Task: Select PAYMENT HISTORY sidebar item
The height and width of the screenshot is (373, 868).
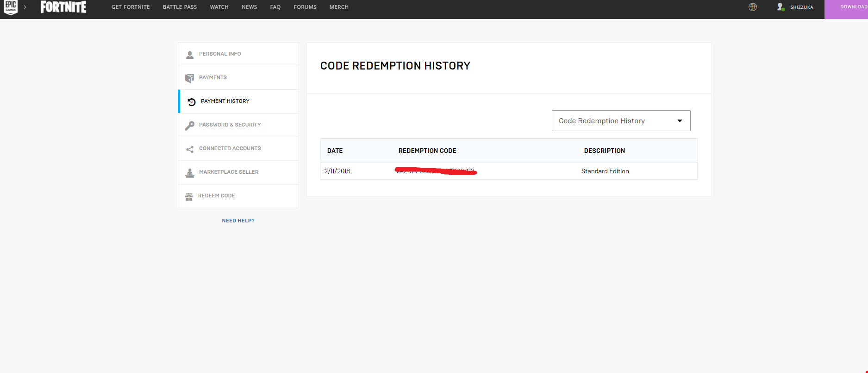Action: click(x=238, y=101)
